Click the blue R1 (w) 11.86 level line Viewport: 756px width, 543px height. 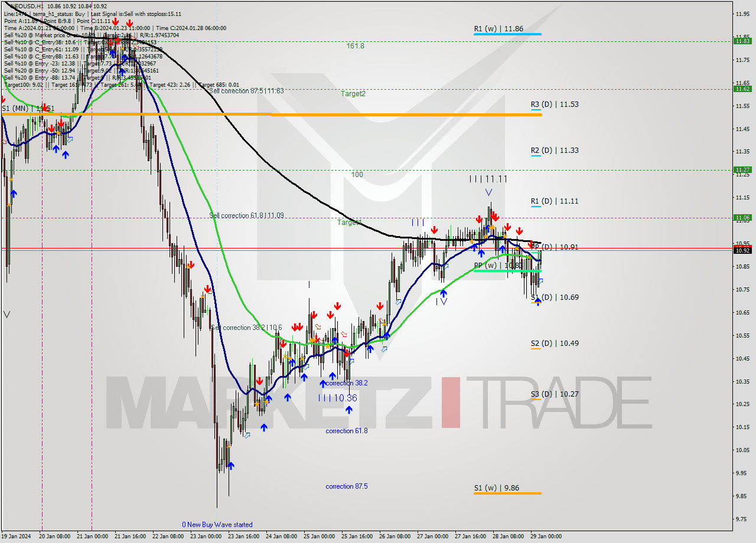[x=507, y=34]
